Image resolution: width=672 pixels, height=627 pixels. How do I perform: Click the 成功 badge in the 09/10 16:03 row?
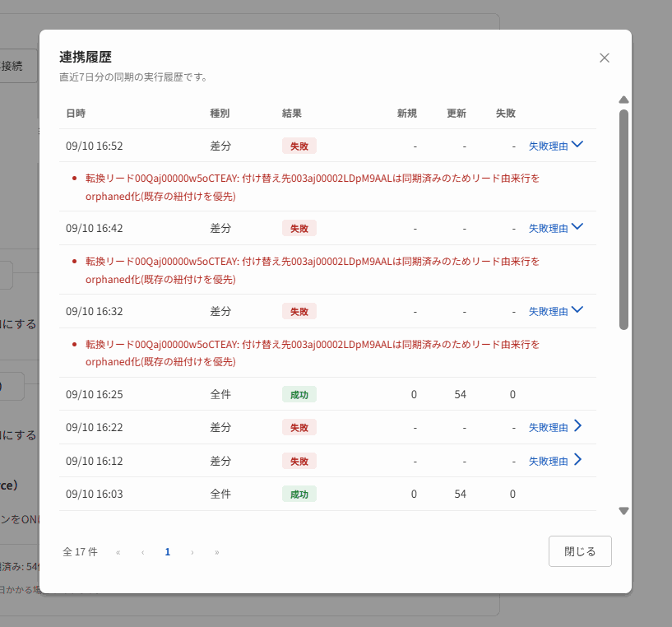(299, 494)
